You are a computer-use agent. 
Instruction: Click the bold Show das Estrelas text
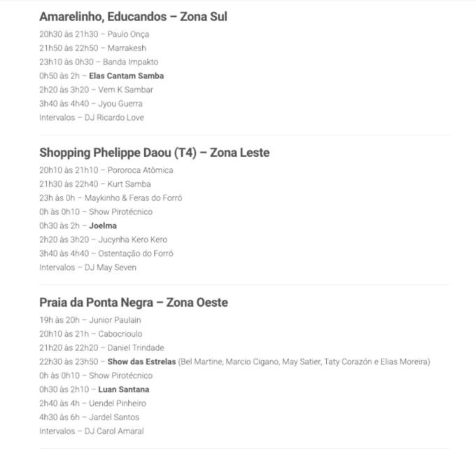click(x=141, y=361)
